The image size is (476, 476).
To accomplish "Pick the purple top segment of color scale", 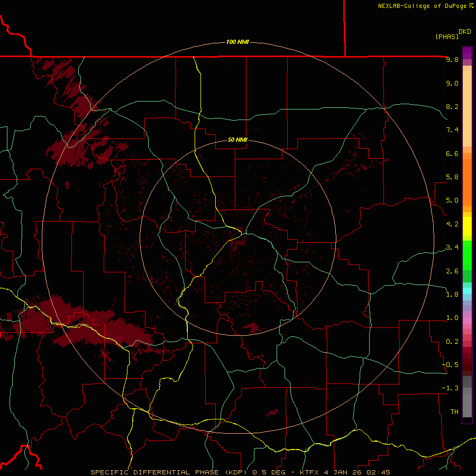I will click(467, 53).
